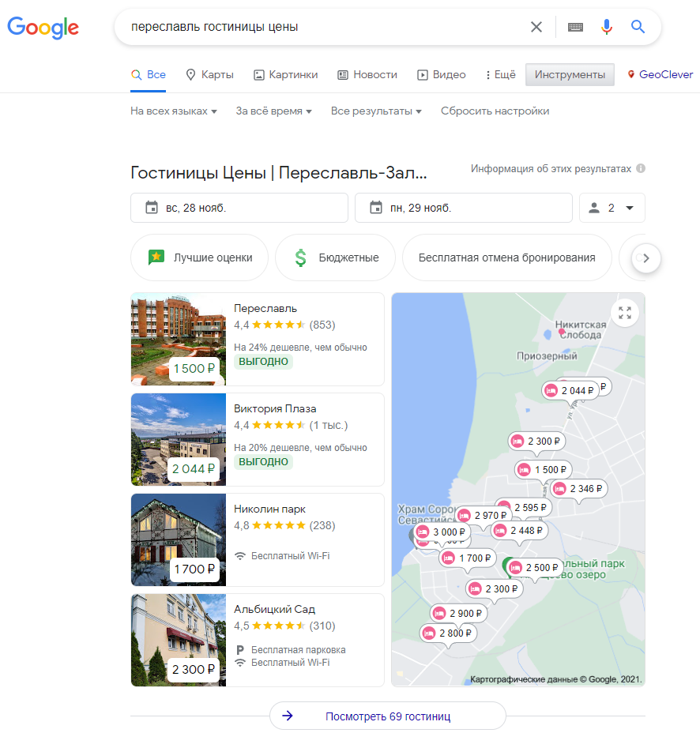Click Посмотреть 69 гостиниц button
Image resolution: width=700 pixels, height=733 pixels.
388,716
